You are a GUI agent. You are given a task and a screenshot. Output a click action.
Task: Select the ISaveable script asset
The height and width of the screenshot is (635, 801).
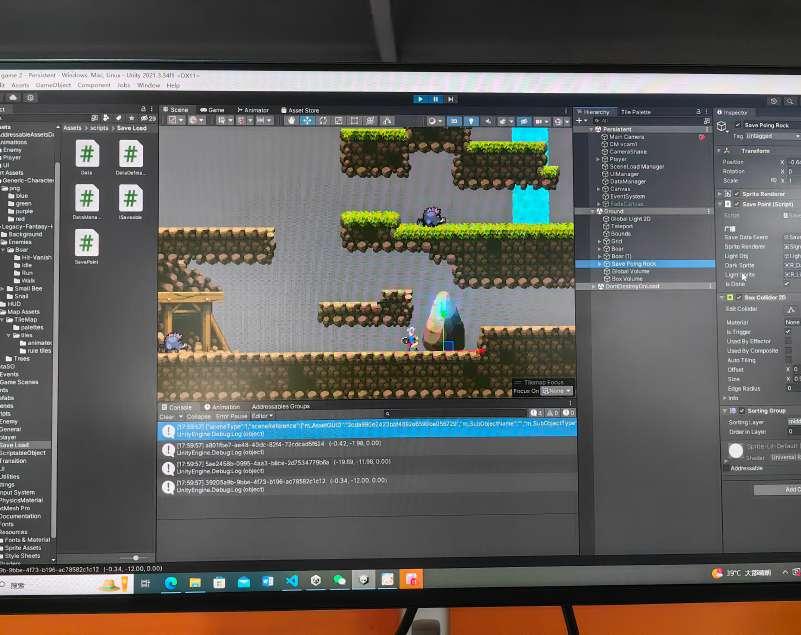point(131,202)
